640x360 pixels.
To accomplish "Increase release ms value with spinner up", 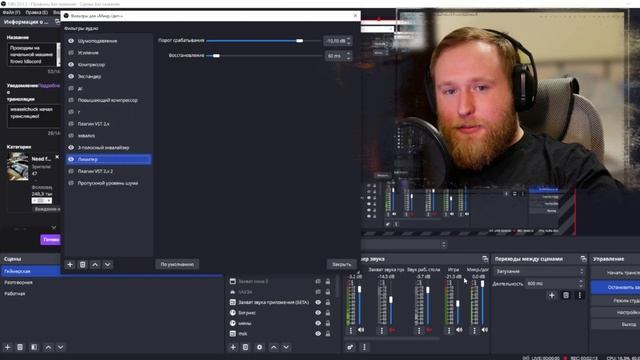I will tap(349, 53).
